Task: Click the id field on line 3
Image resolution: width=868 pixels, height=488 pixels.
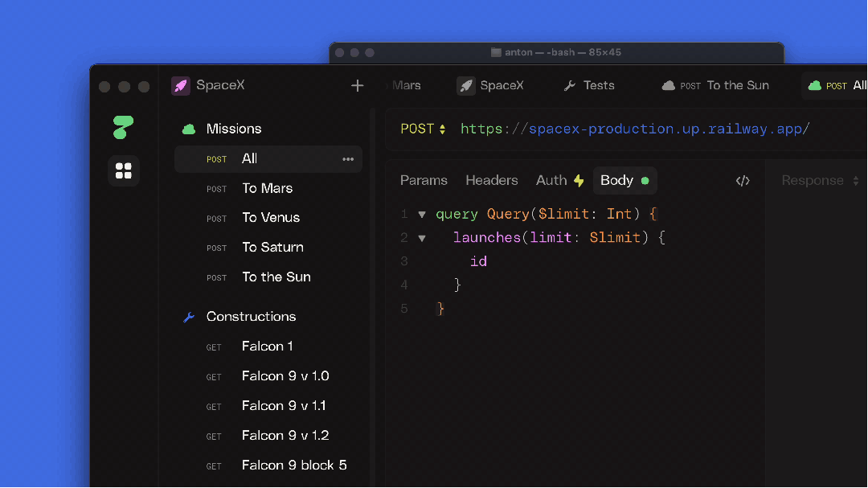Action: 478,261
